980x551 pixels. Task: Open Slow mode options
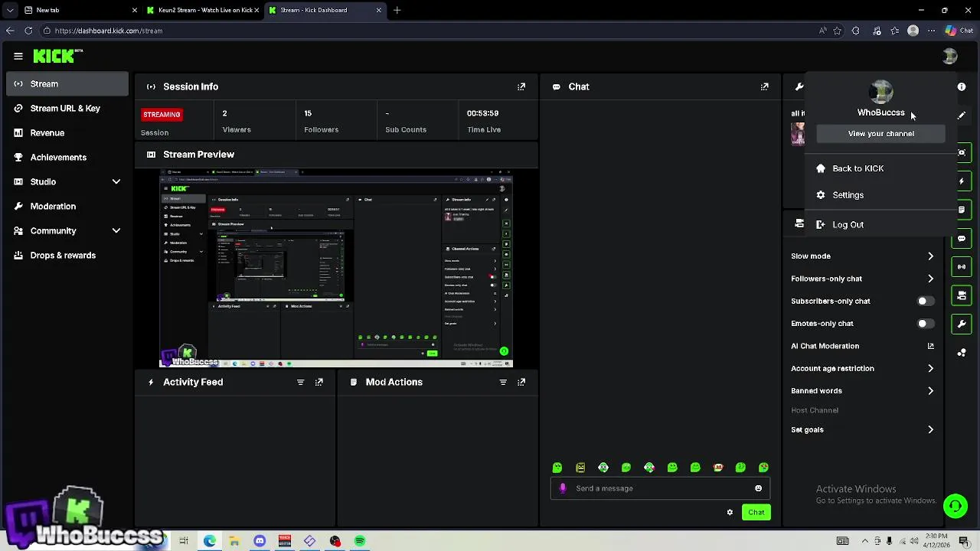coord(863,256)
